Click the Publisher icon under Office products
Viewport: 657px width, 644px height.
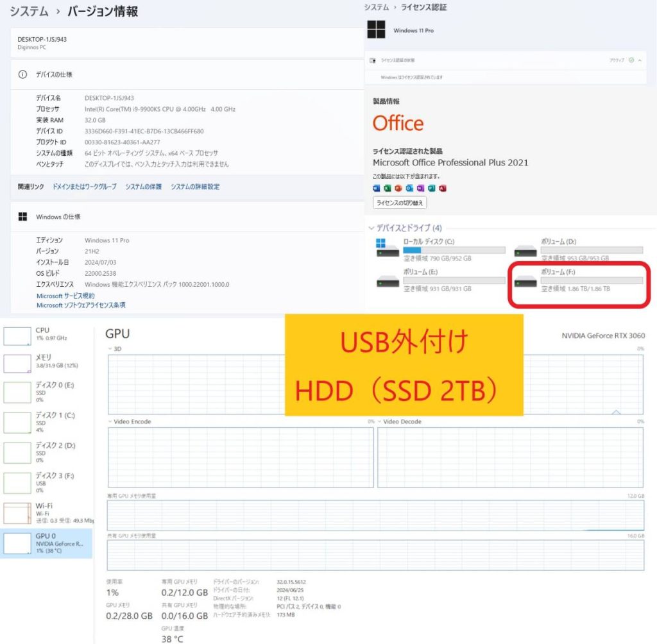click(432, 188)
